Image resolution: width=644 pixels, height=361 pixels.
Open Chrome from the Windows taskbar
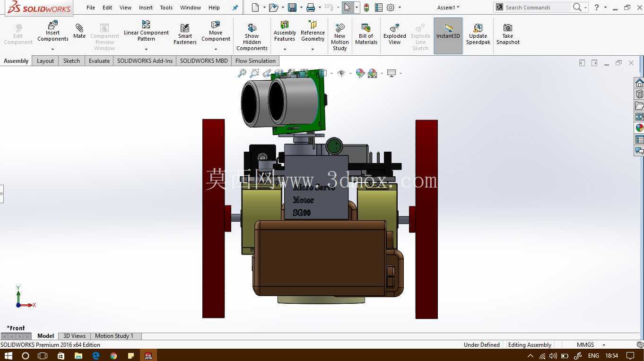coord(113,355)
